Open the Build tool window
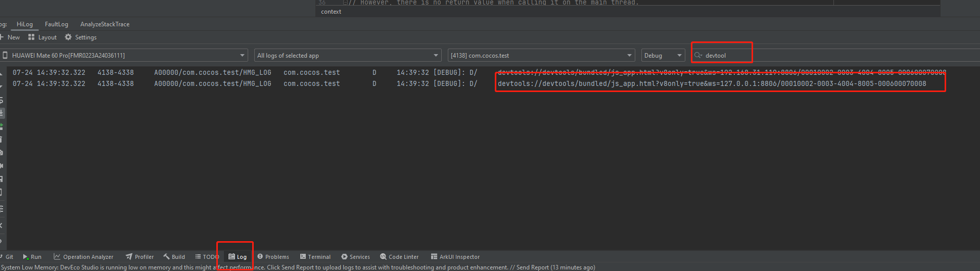Viewport: 980px width, 271px height. click(x=174, y=257)
